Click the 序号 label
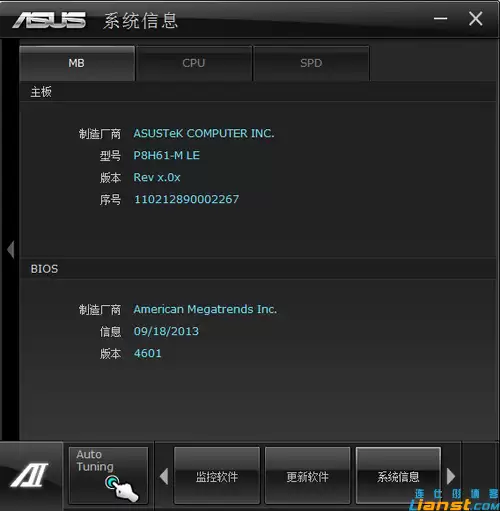The width and height of the screenshot is (500, 511). tap(110, 200)
